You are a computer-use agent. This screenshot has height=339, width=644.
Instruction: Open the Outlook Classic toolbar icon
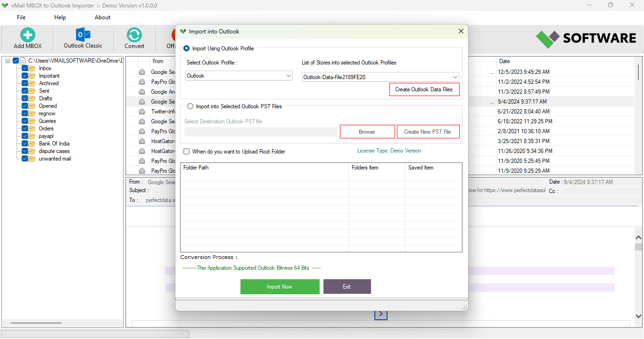click(x=83, y=35)
